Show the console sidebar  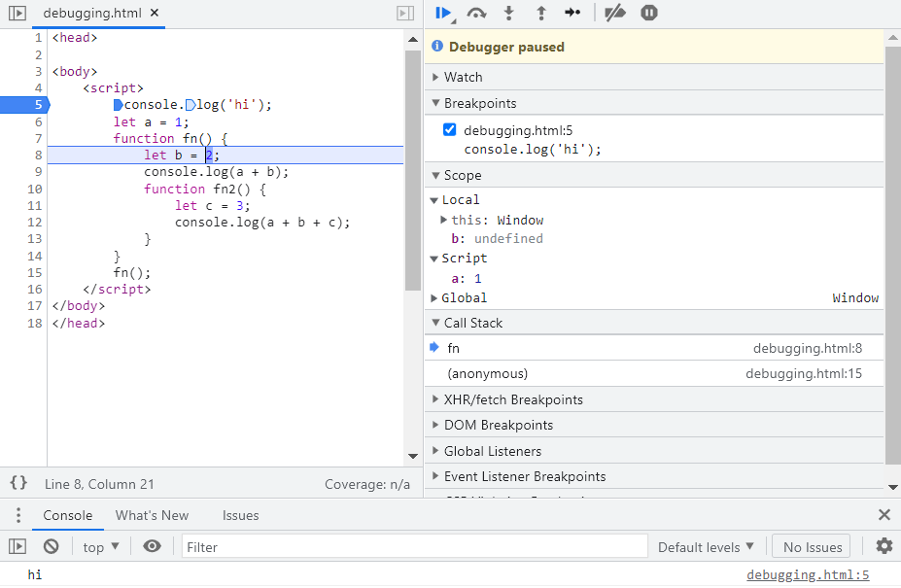(17, 546)
